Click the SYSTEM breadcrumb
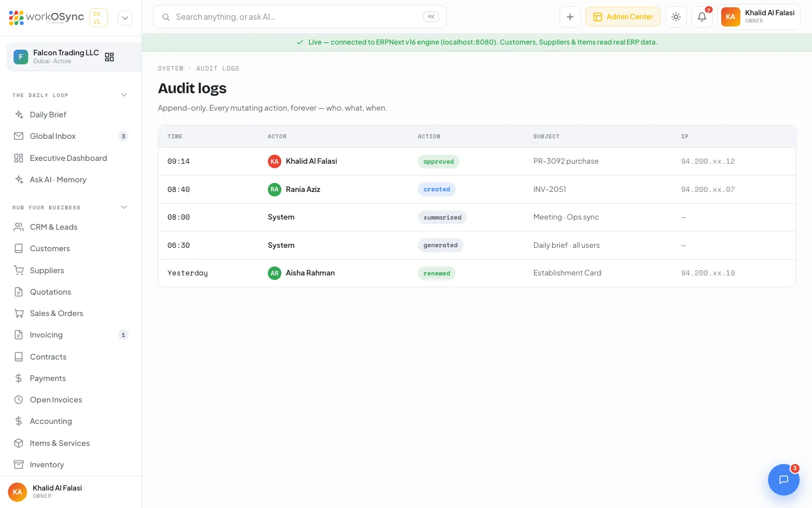 tap(171, 68)
